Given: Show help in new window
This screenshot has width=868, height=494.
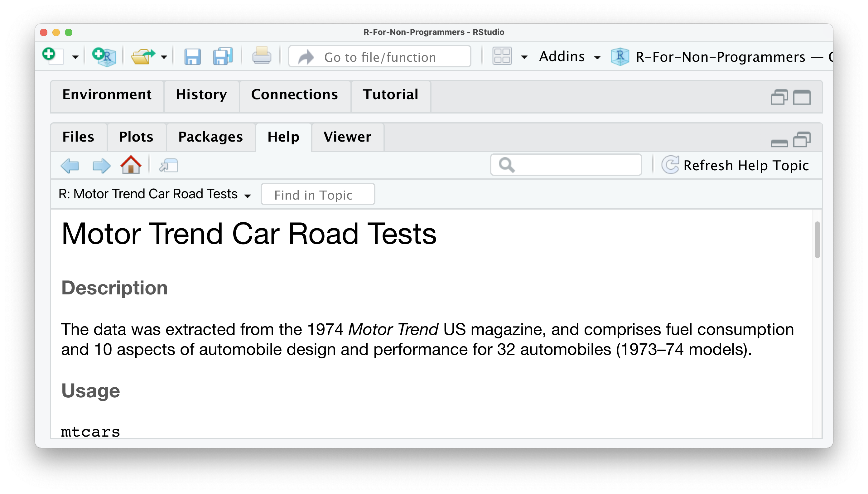Looking at the screenshot, I should point(169,166).
